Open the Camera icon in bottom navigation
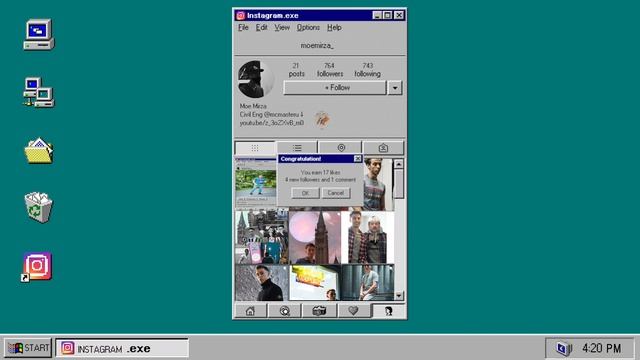This screenshot has width=640, height=360. 319,311
